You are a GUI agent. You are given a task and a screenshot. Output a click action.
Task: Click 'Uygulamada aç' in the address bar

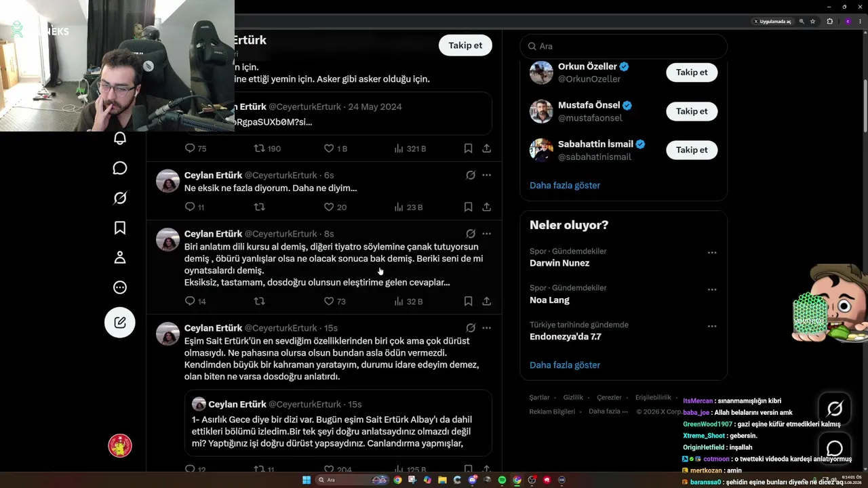(772, 21)
